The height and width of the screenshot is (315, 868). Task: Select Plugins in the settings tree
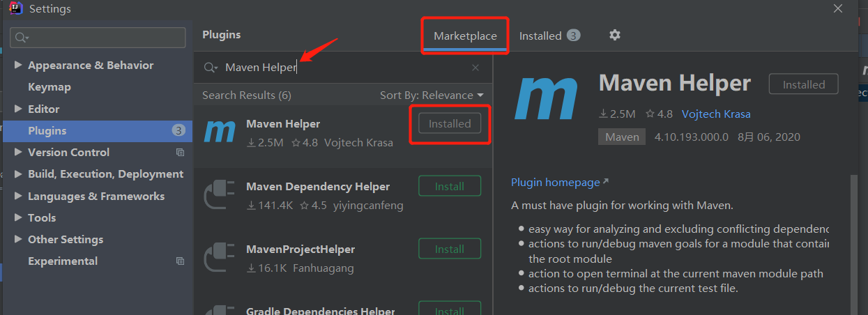pyautogui.click(x=98, y=130)
